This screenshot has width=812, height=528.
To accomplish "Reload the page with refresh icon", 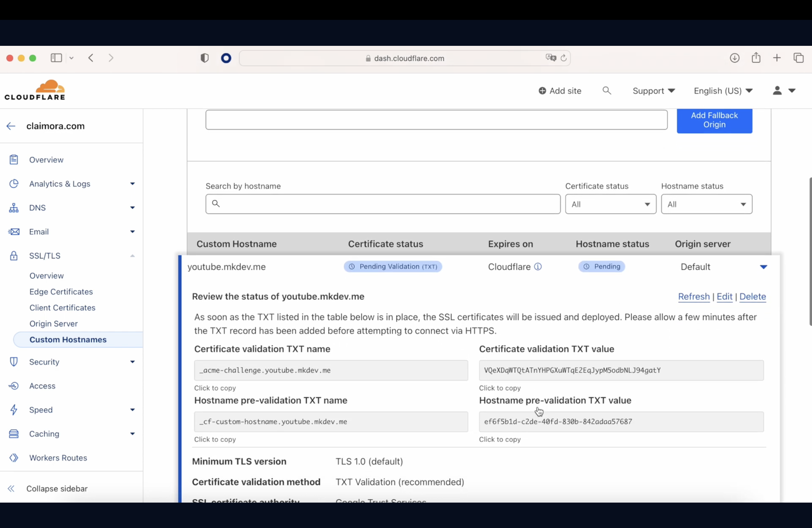I will click(x=563, y=58).
